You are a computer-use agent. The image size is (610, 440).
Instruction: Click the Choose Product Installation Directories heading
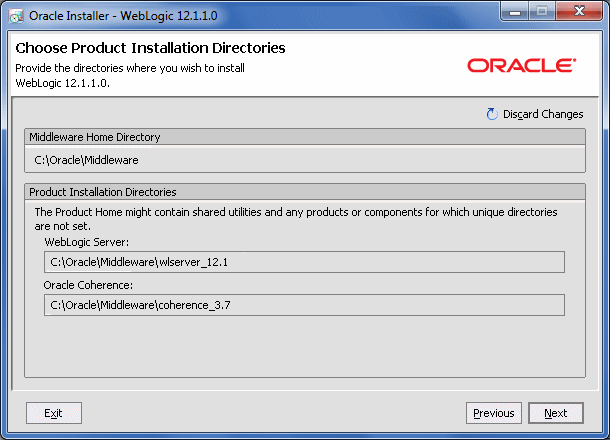pos(150,48)
